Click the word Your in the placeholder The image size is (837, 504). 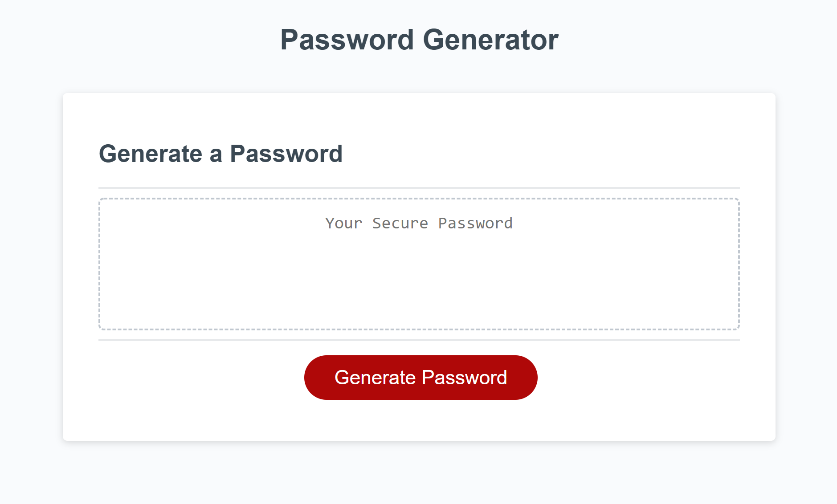click(343, 223)
